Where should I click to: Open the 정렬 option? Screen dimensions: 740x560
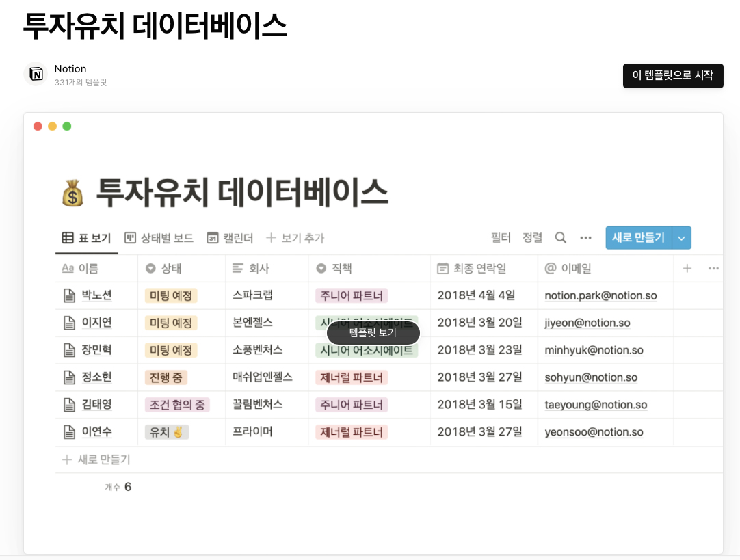tap(532, 238)
